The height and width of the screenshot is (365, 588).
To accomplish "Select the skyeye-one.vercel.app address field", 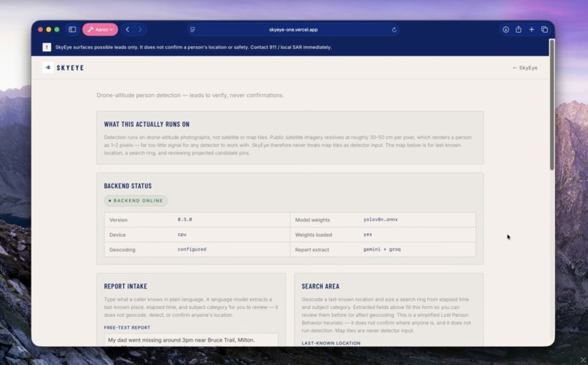I will click(x=293, y=30).
